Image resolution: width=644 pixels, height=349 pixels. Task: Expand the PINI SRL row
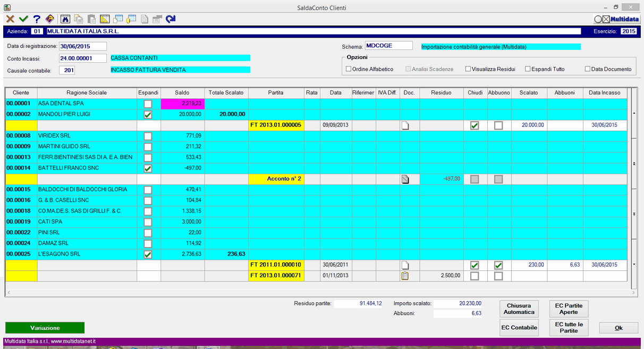pyautogui.click(x=148, y=233)
